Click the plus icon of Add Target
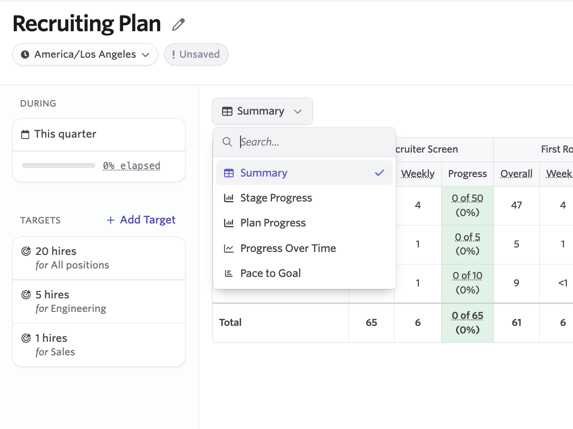 coord(110,220)
